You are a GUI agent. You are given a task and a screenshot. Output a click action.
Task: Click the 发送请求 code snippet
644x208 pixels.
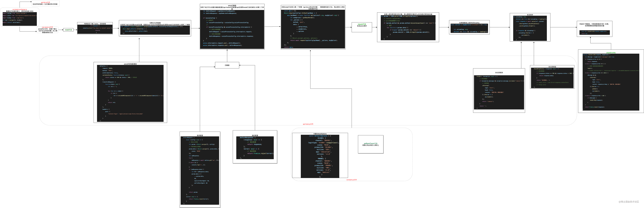click(530, 28)
